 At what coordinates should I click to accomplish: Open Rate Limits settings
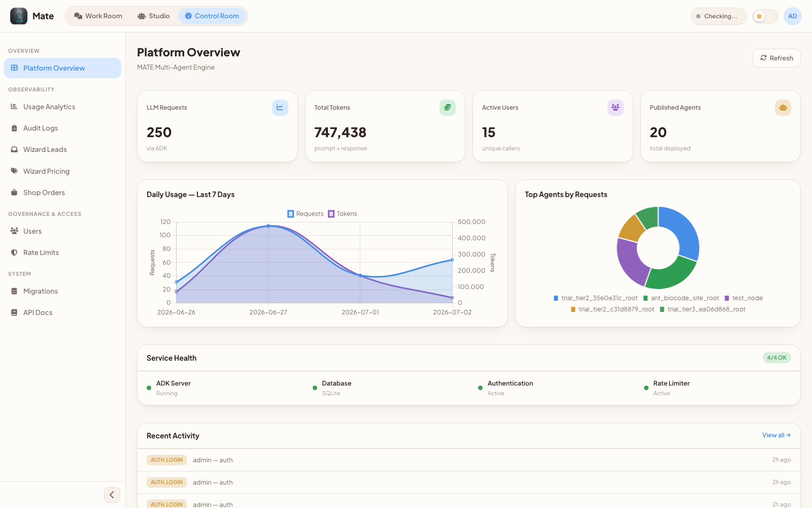[x=62, y=252]
